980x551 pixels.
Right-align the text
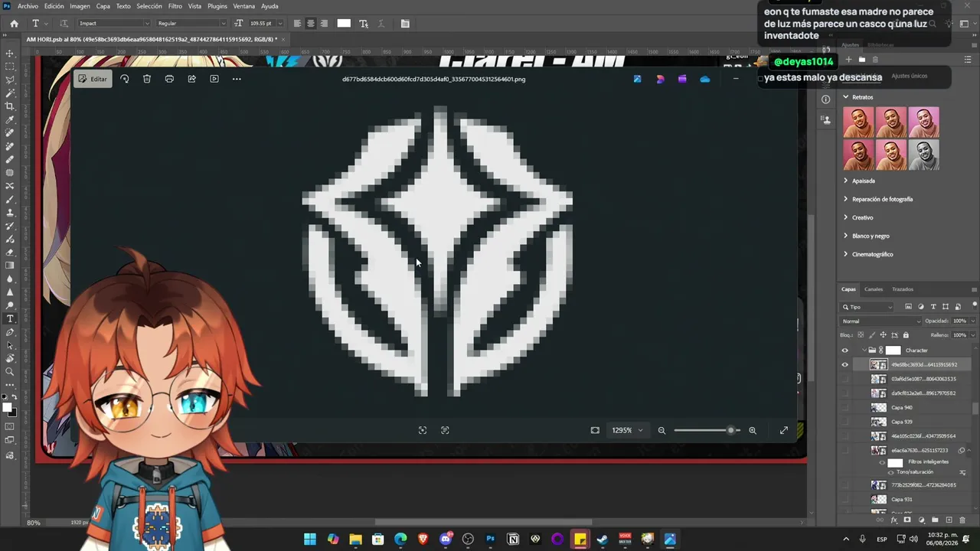click(324, 24)
